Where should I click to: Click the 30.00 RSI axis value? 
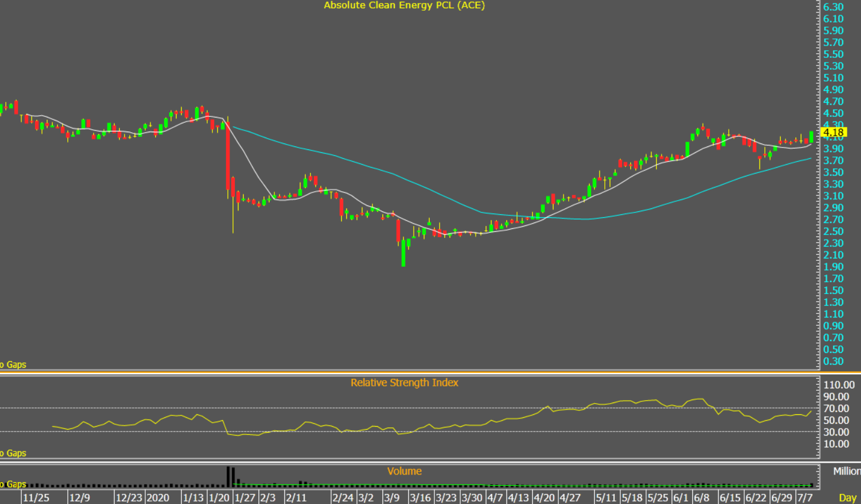pos(836,432)
